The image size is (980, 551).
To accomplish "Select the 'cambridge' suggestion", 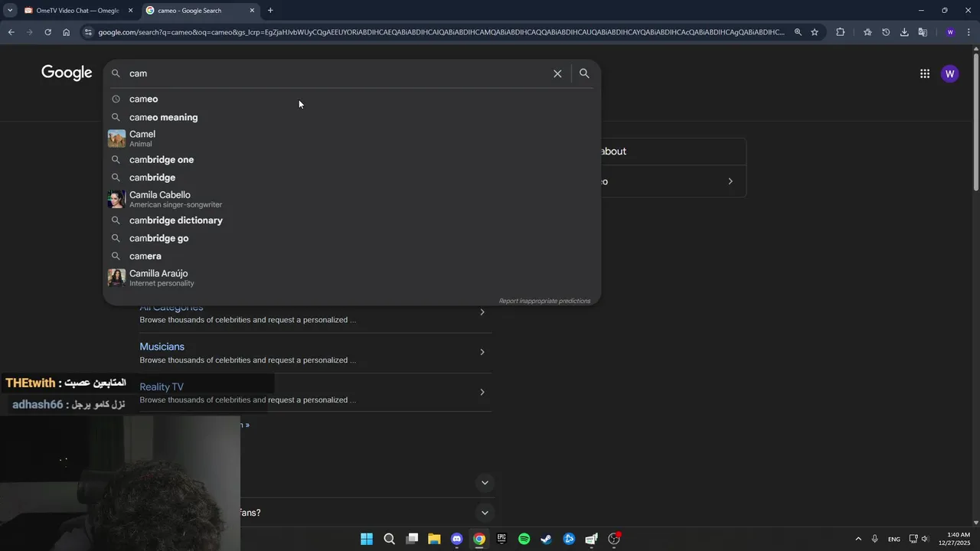I will 352,178.
